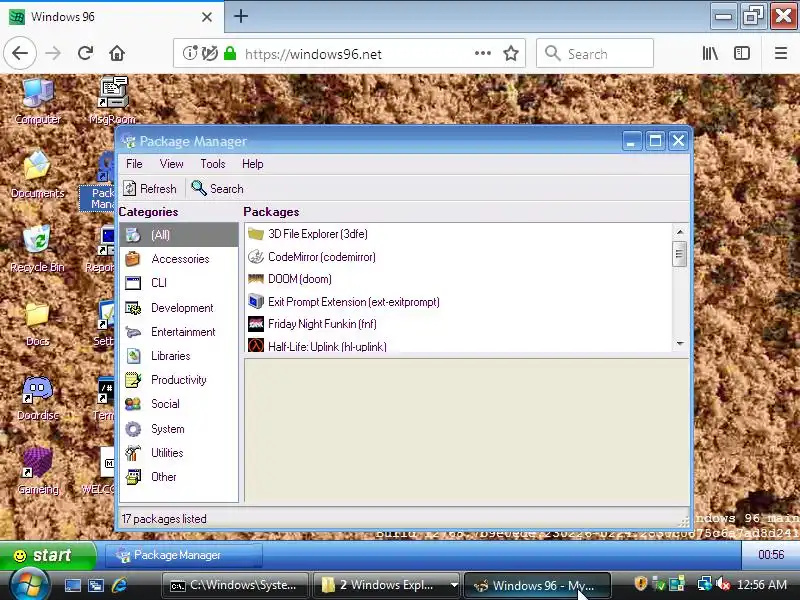The height and width of the screenshot is (600, 800).
Task: Choose the CLI category
Action: (179, 283)
